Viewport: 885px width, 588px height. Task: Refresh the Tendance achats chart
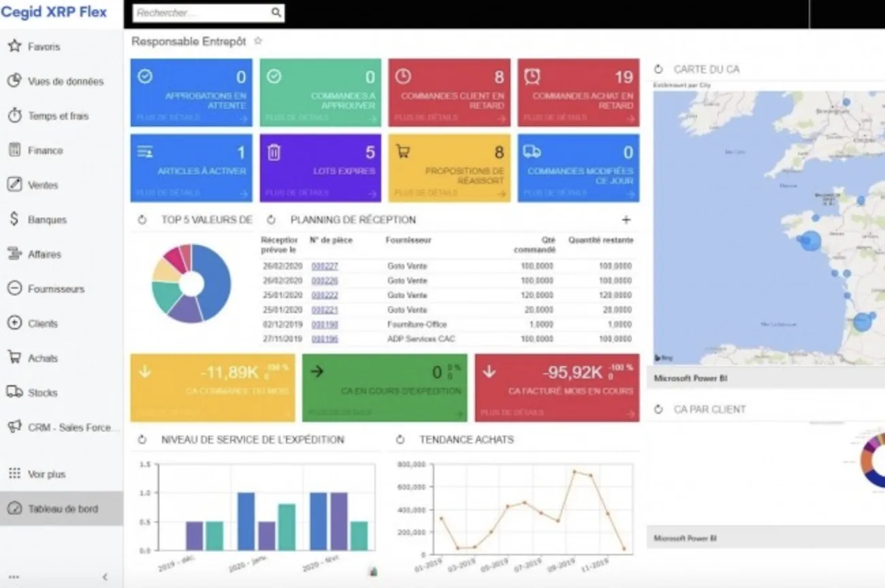coord(399,439)
